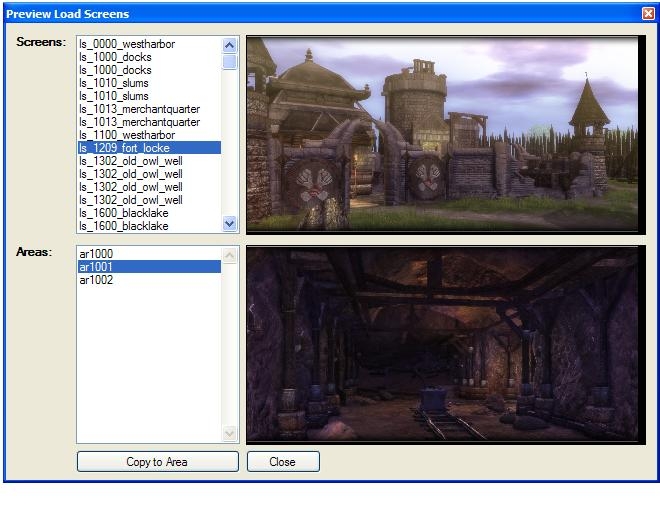Click the highlighted ls_1209_fort_locke entry
The image size is (660, 512).
pyautogui.click(x=124, y=148)
